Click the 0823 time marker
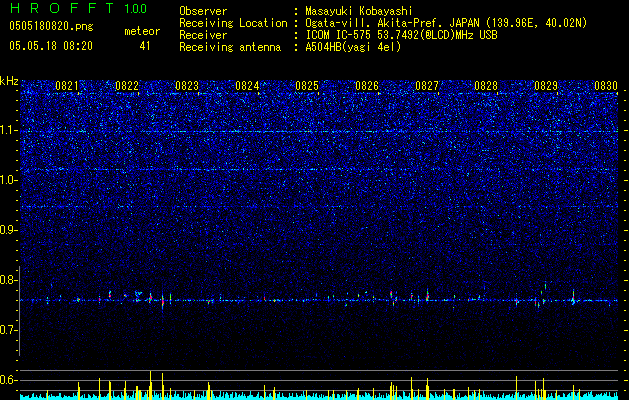 (x=187, y=86)
